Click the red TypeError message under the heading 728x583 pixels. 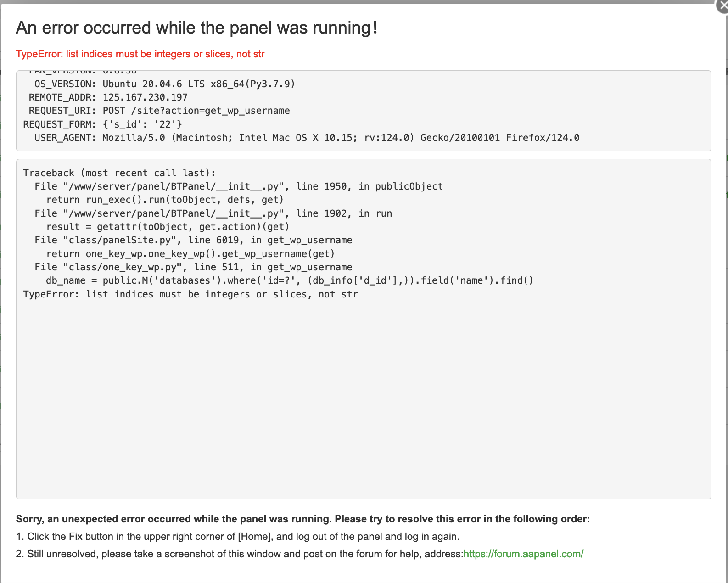(x=140, y=54)
